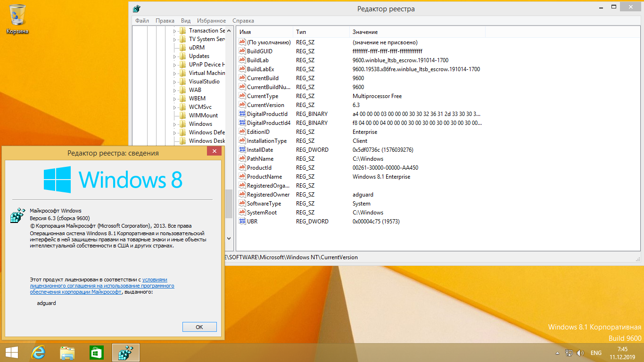The image size is (644, 362).
Task: Click the registry path in status bar
Action: [x=292, y=257]
